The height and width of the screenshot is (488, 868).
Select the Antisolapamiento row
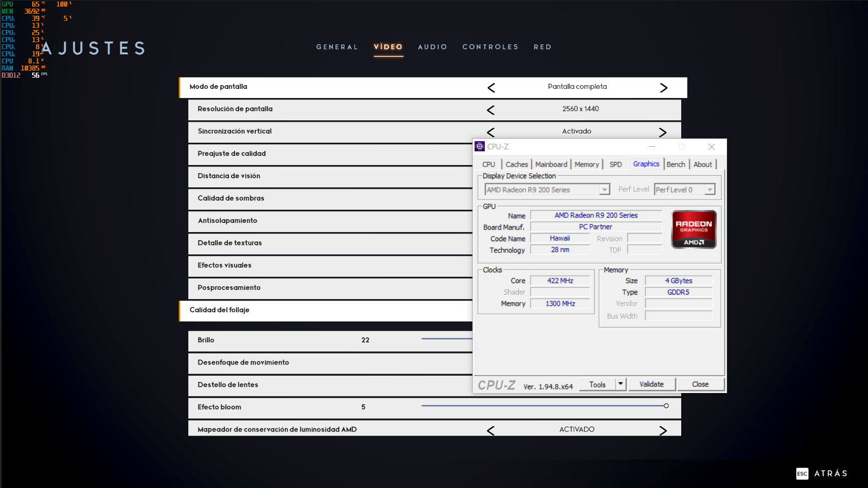330,221
